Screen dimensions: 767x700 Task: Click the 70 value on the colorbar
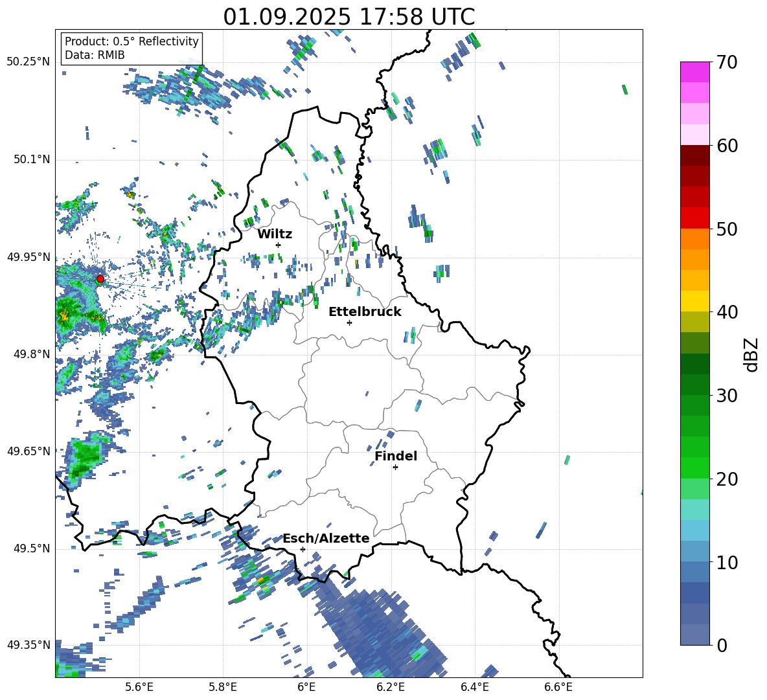pyautogui.click(x=727, y=62)
